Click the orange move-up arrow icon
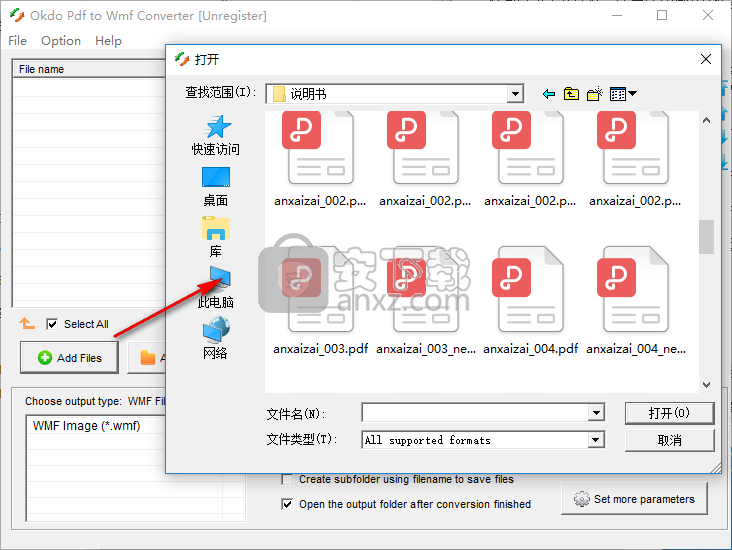This screenshot has width=732, height=550. (27, 323)
